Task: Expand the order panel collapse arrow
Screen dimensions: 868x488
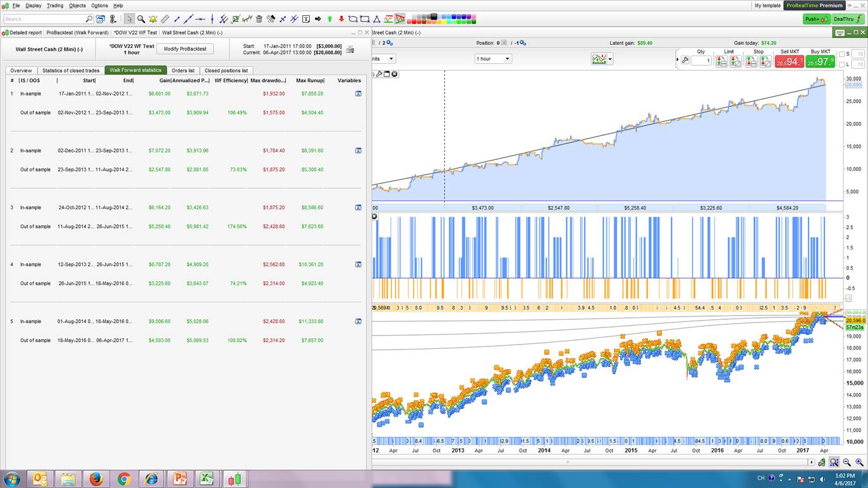Action: pos(678,60)
